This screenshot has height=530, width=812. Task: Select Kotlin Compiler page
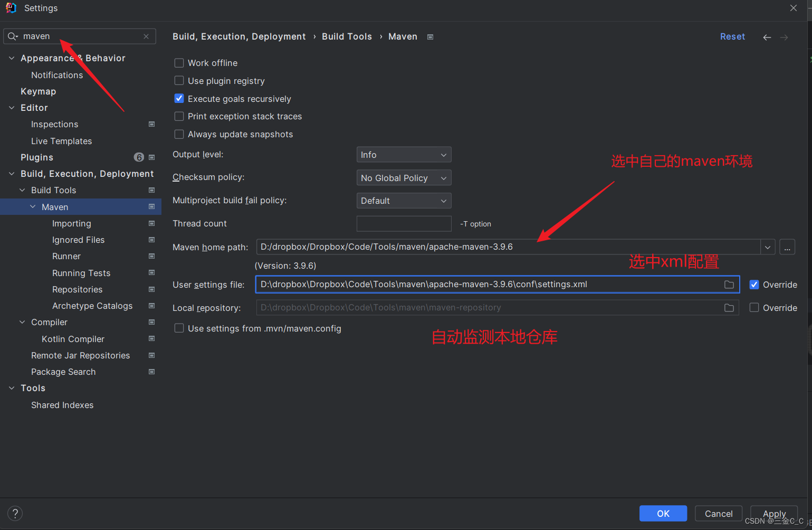click(x=73, y=339)
